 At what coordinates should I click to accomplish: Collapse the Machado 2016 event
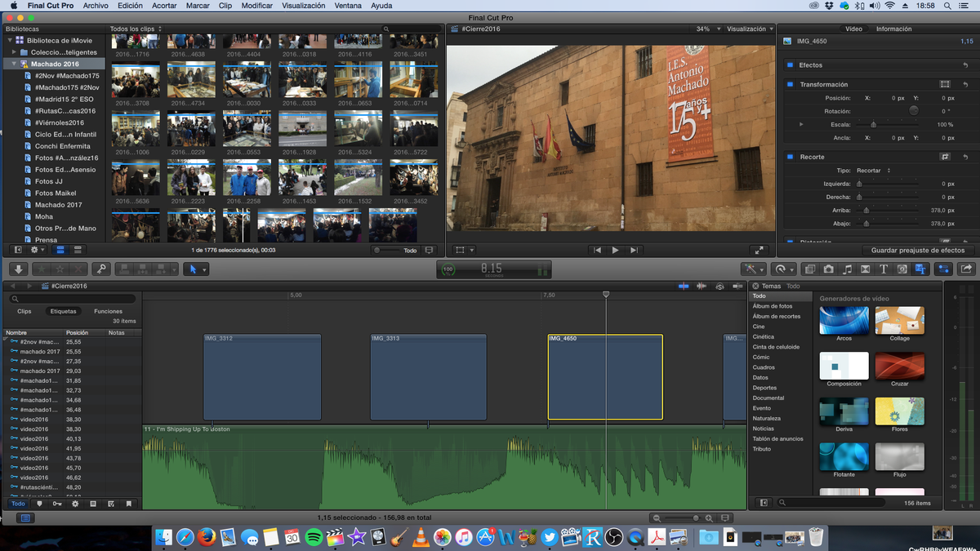(x=14, y=64)
